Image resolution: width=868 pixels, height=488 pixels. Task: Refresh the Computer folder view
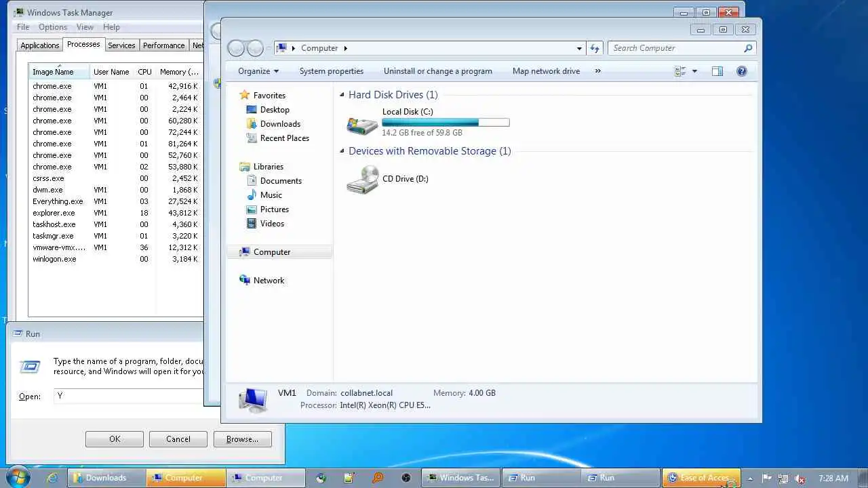595,48
